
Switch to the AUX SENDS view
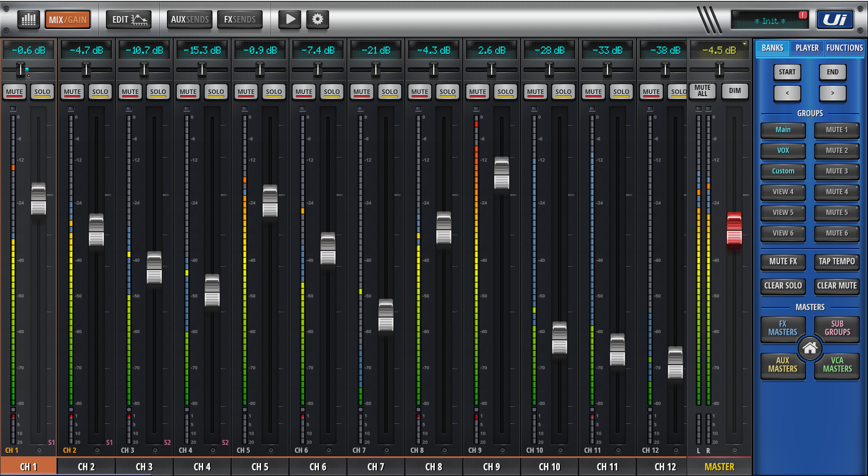[189, 19]
